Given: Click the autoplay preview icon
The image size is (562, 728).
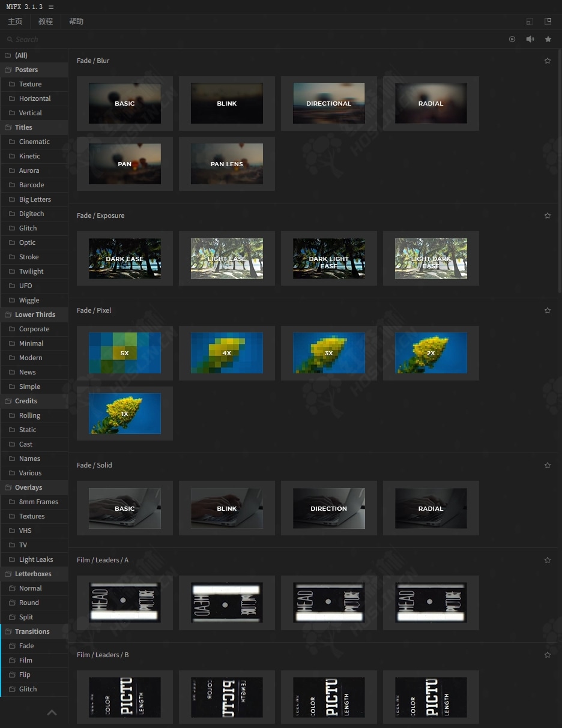Looking at the screenshot, I should click(512, 39).
